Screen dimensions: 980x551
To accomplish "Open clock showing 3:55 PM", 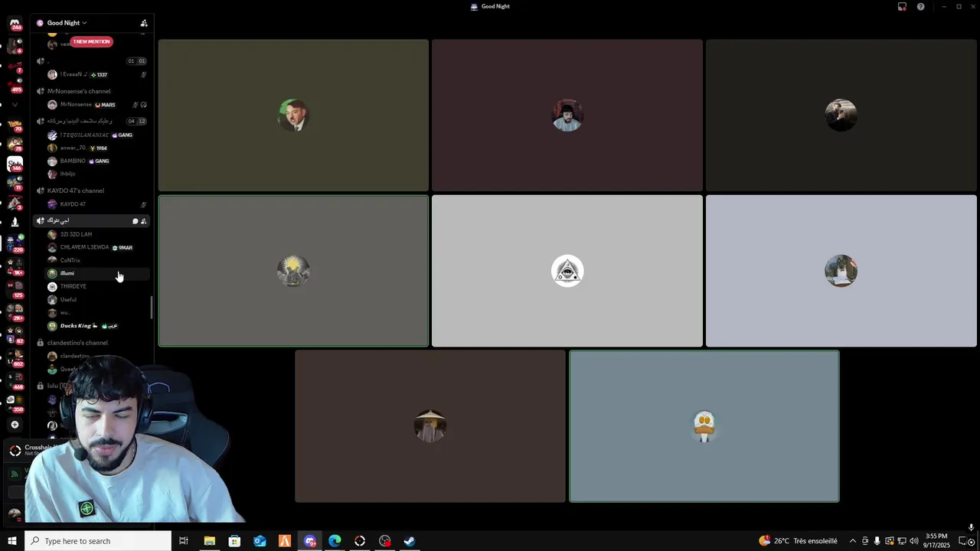I will (x=936, y=541).
